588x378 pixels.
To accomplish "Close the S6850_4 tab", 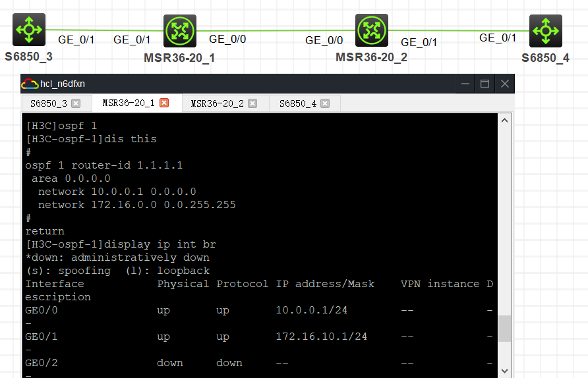I will pyautogui.click(x=325, y=103).
